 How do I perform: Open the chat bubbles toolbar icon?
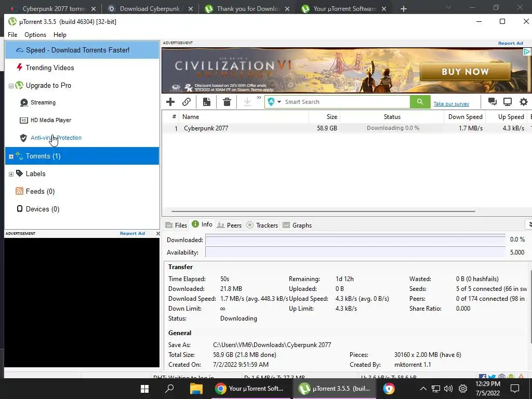coord(493,102)
